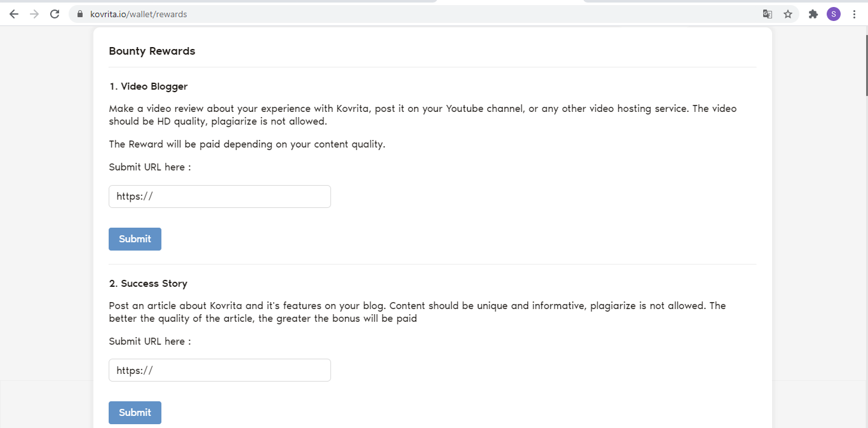This screenshot has height=428, width=868.
Task: Click the "Submit URL here :" label under Video Blogger
Action: click(x=150, y=167)
